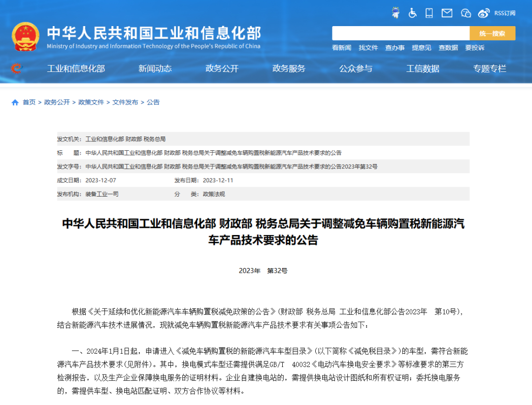Open RSS订阅 link
532x405 pixels.
point(504,13)
